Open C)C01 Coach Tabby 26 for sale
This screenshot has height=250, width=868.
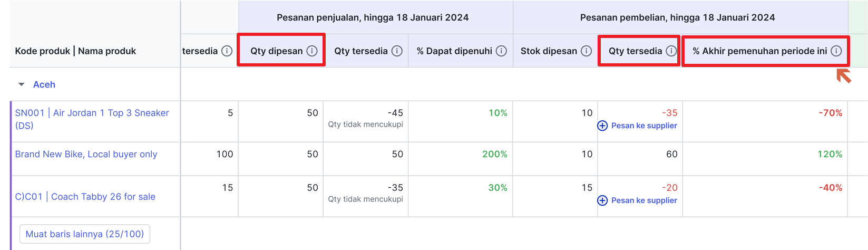coord(85,197)
